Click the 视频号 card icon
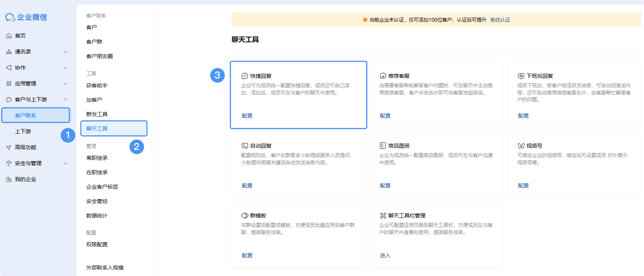644x276 pixels. point(521,146)
